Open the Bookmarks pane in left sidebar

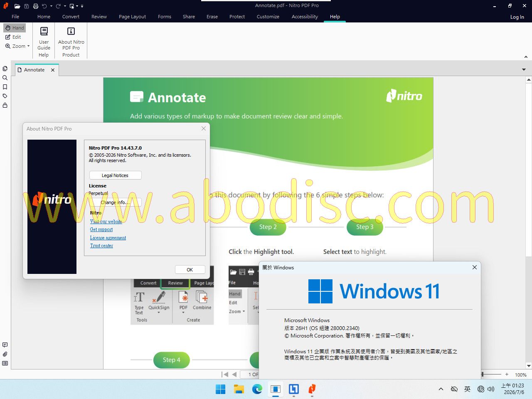click(5, 87)
